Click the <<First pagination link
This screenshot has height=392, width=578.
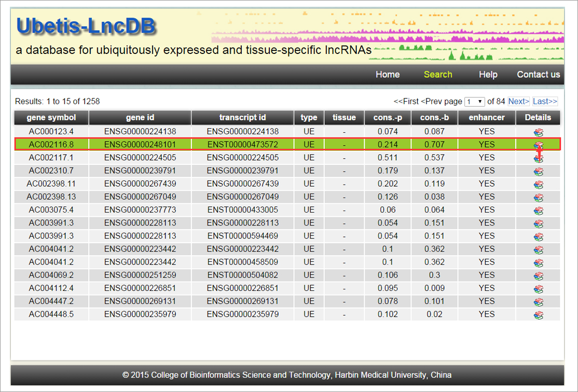pyautogui.click(x=406, y=102)
